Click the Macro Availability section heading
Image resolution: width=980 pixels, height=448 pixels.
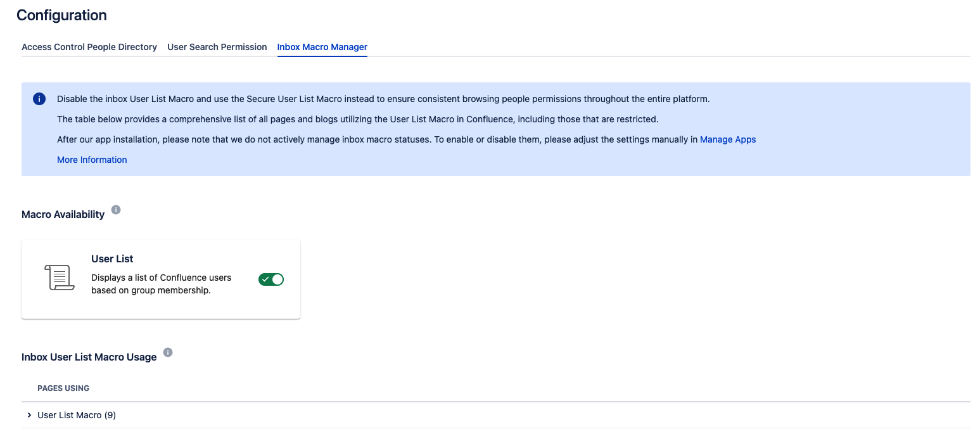point(63,214)
